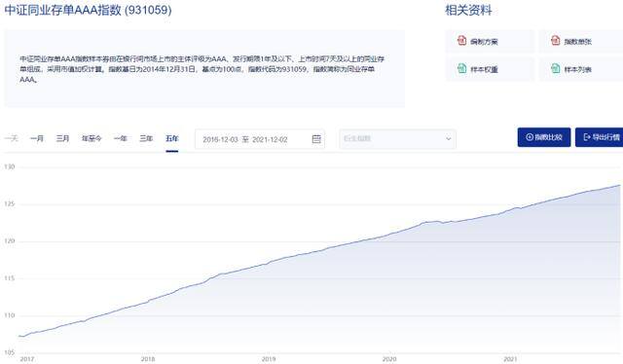
Task: Select the 一天 time range tab
Action: pos(12,138)
